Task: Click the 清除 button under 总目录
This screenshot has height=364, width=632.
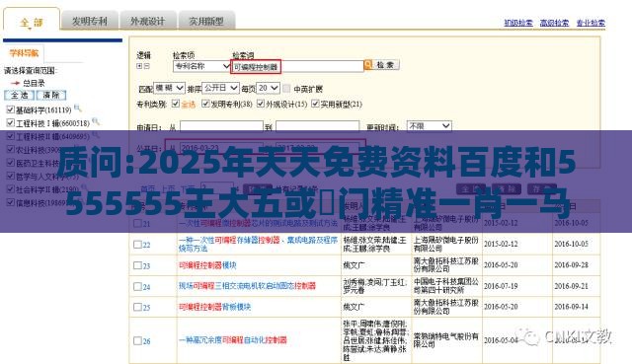Action: coord(51,96)
